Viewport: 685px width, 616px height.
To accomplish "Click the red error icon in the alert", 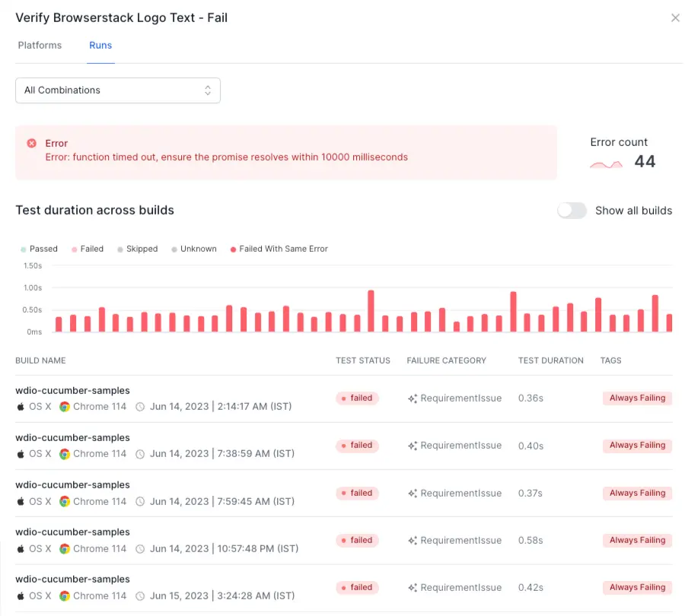I will pos(32,143).
